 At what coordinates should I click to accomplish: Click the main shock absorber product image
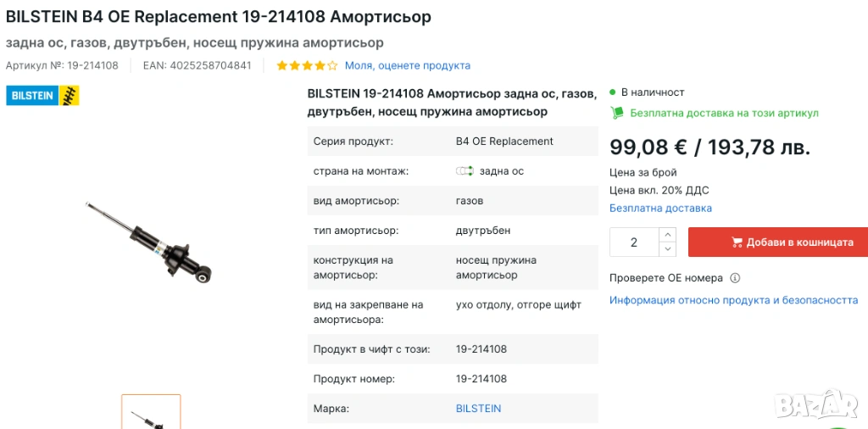click(x=150, y=242)
